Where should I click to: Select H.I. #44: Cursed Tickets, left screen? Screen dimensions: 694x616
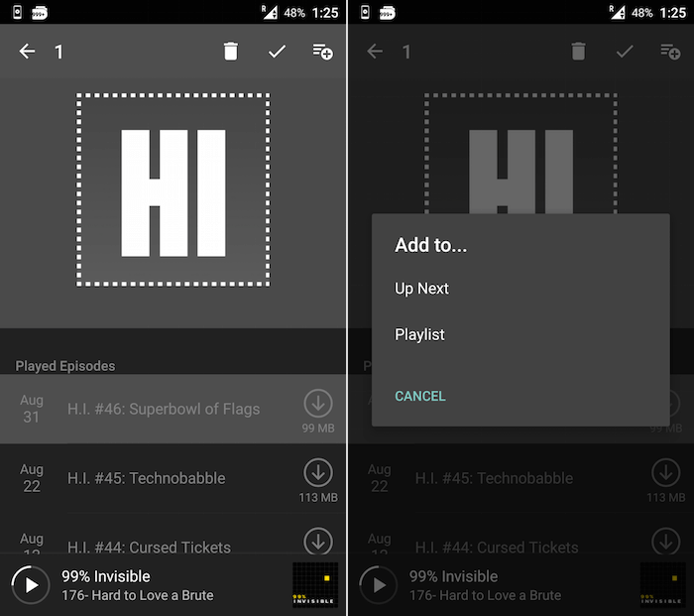(x=173, y=534)
